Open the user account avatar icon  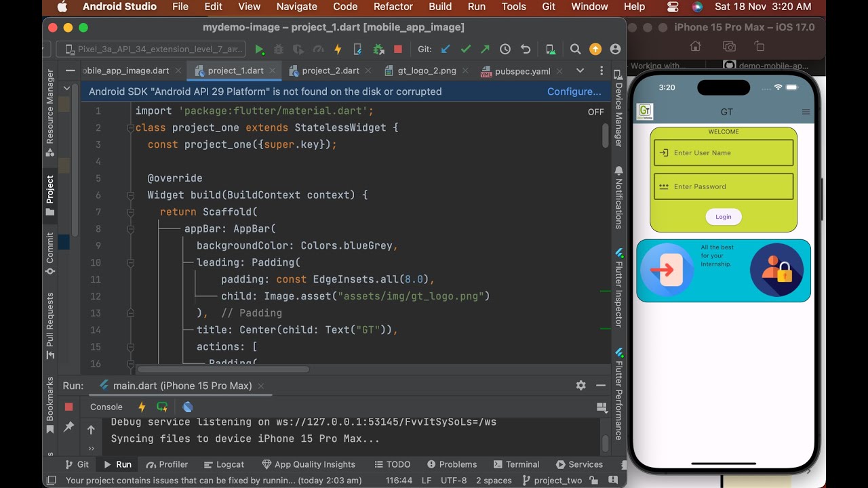point(615,49)
